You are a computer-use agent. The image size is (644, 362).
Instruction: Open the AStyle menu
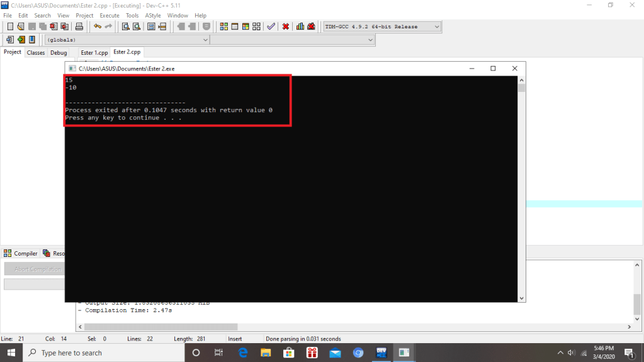coord(152,15)
